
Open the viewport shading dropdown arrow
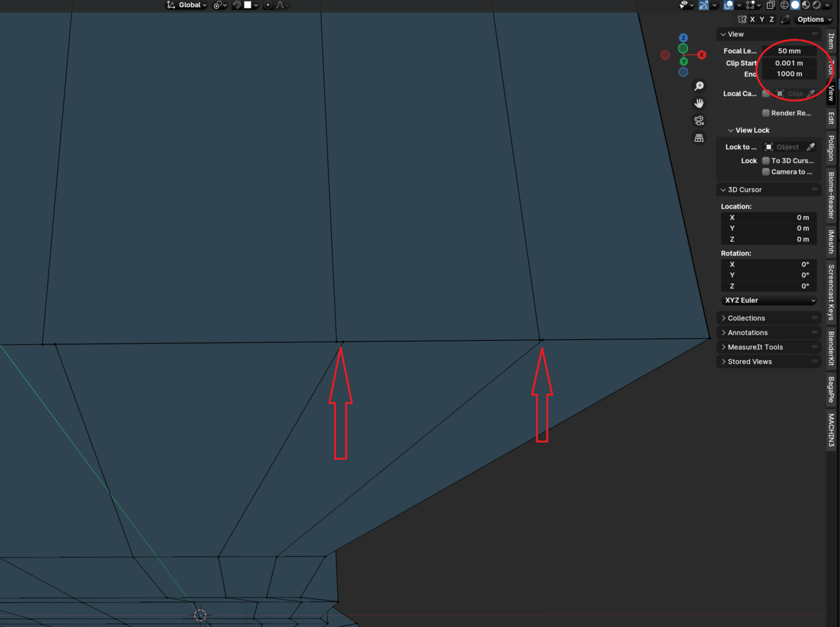[x=828, y=5]
